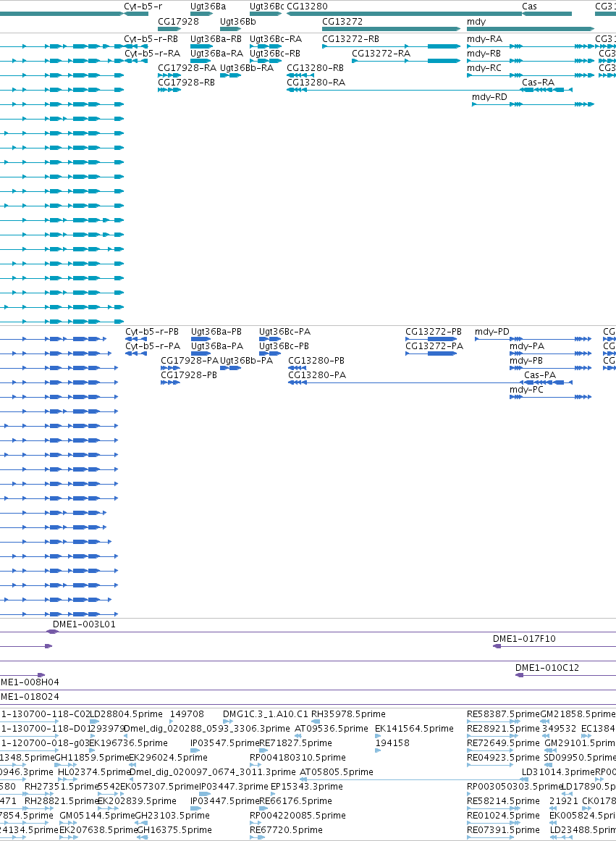Select transcript label mdy-RA

[485, 39]
